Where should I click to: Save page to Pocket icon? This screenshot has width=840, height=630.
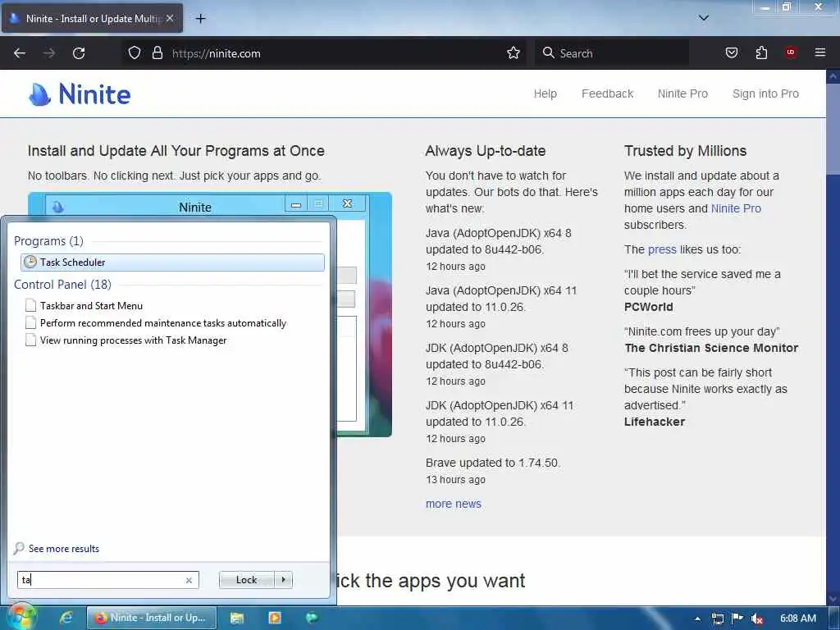pos(731,53)
